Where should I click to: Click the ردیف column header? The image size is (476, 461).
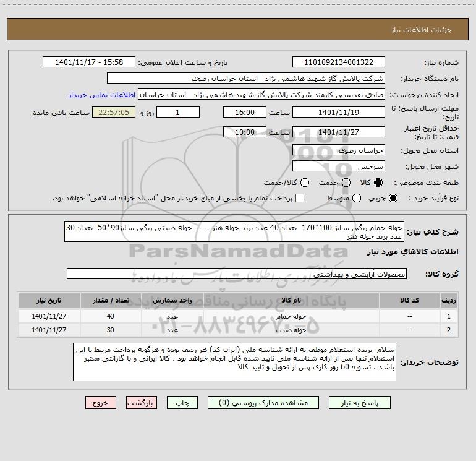[449, 300]
